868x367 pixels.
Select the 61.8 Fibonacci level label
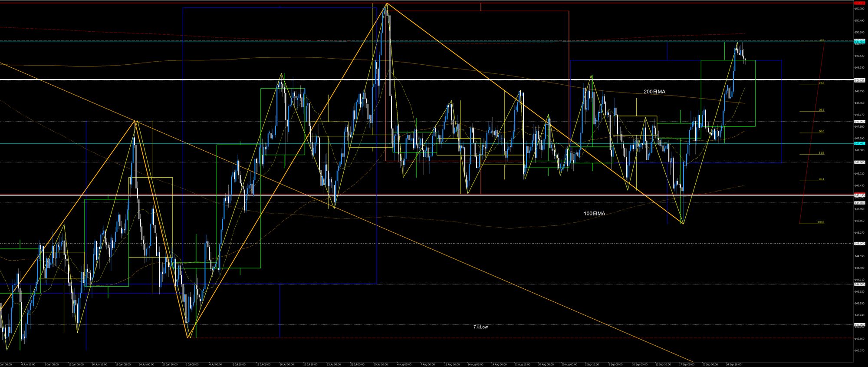pos(821,153)
